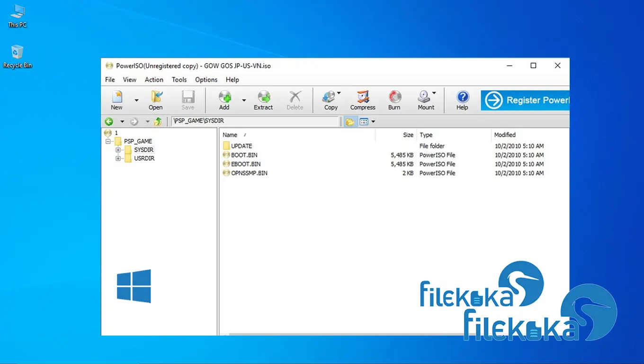The height and width of the screenshot is (364, 644).
Task: Select the OPNSSMP.BIN file
Action: point(249,173)
